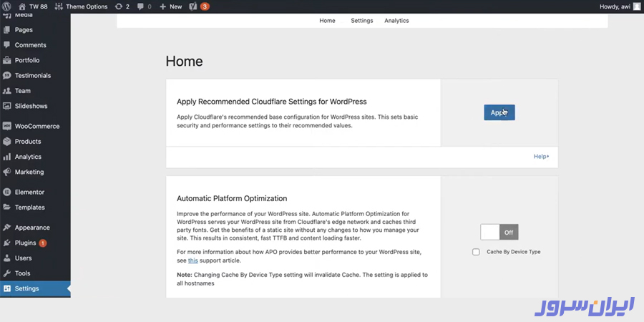Click the Appearance paintbrush icon

(6, 228)
